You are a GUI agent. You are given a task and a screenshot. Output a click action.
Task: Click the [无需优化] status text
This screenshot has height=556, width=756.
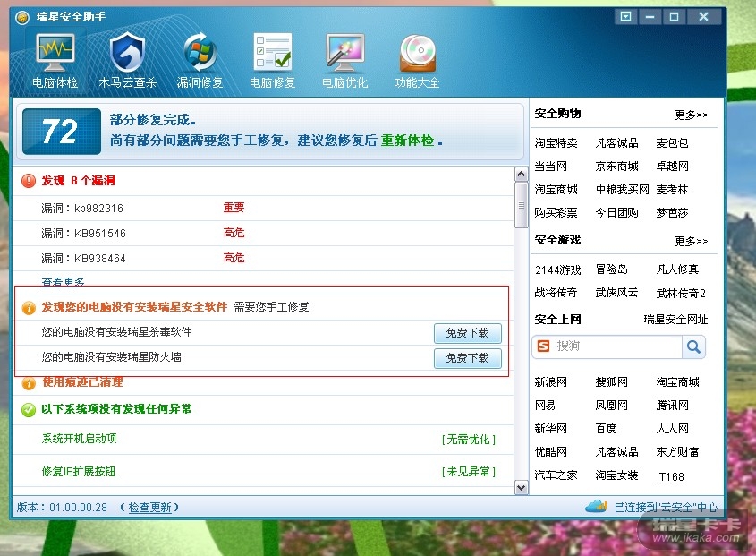pos(469,440)
